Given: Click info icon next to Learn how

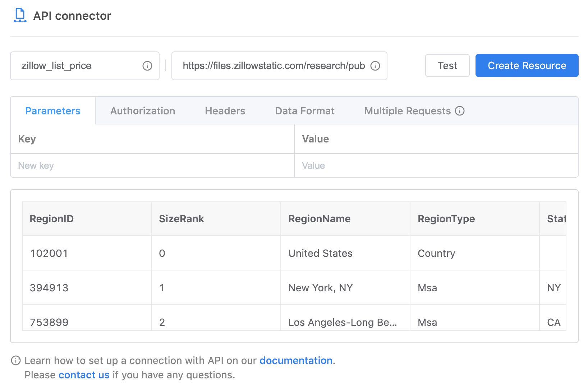Looking at the screenshot, I should 16,360.
